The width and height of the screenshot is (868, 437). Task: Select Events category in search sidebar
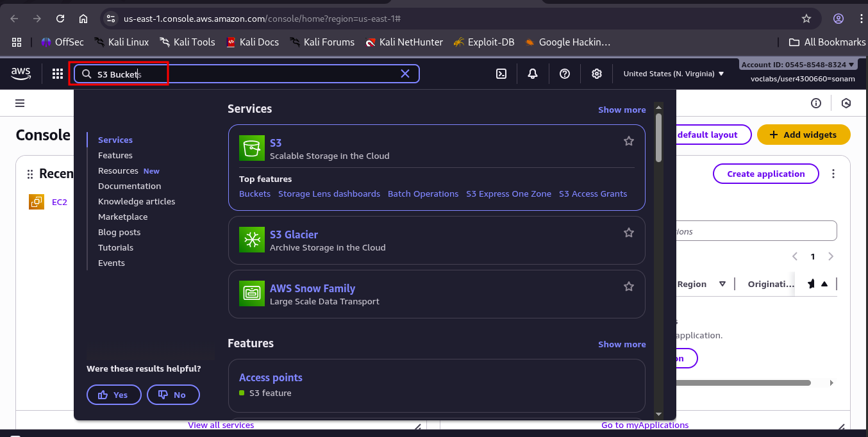112,263
